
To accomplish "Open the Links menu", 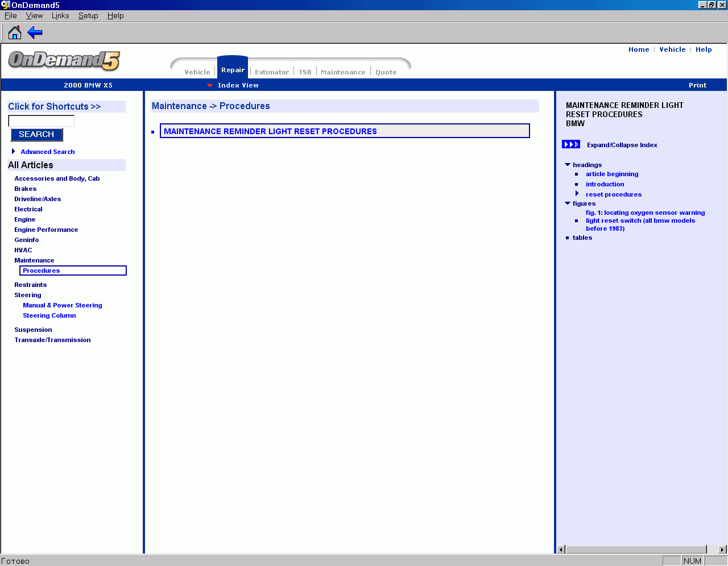I will (x=60, y=16).
